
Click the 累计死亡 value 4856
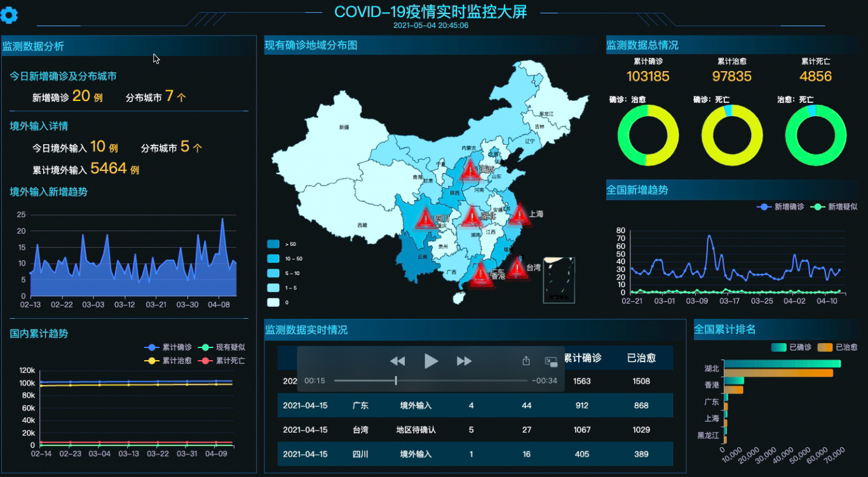click(815, 76)
